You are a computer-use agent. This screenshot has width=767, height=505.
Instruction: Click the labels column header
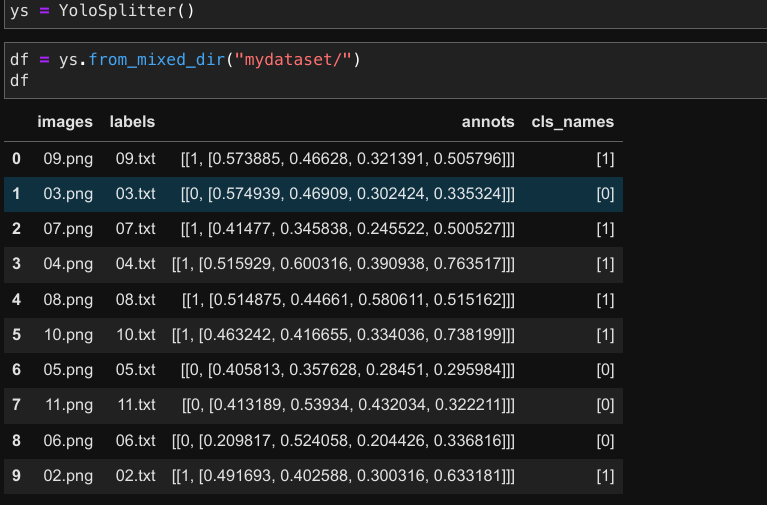click(x=132, y=122)
